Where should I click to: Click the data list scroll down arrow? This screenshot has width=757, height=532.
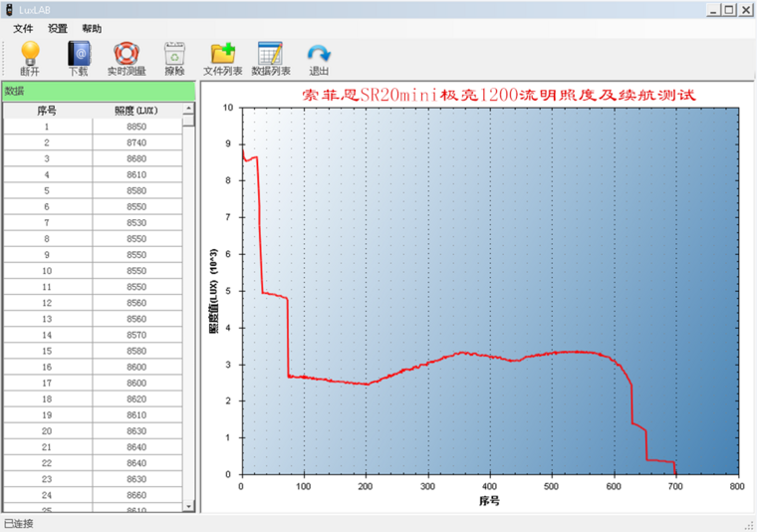tap(189, 506)
